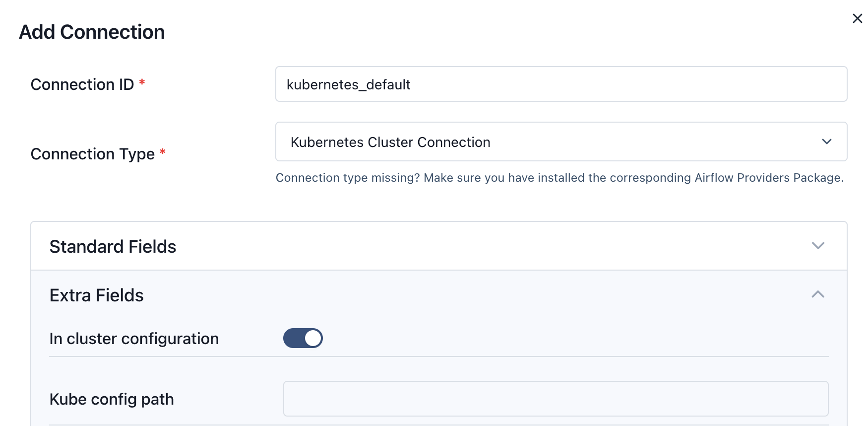Click the Airflow Providers Package hint text
The image size is (868, 426).
coord(559,177)
